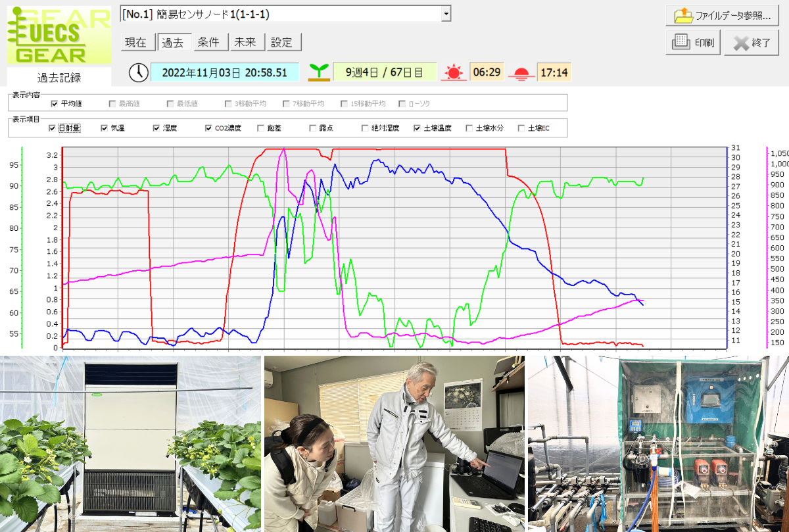789x532 pixels.
Task: Click the strawberry greenhouse photo thumbnail
Action: click(130, 444)
